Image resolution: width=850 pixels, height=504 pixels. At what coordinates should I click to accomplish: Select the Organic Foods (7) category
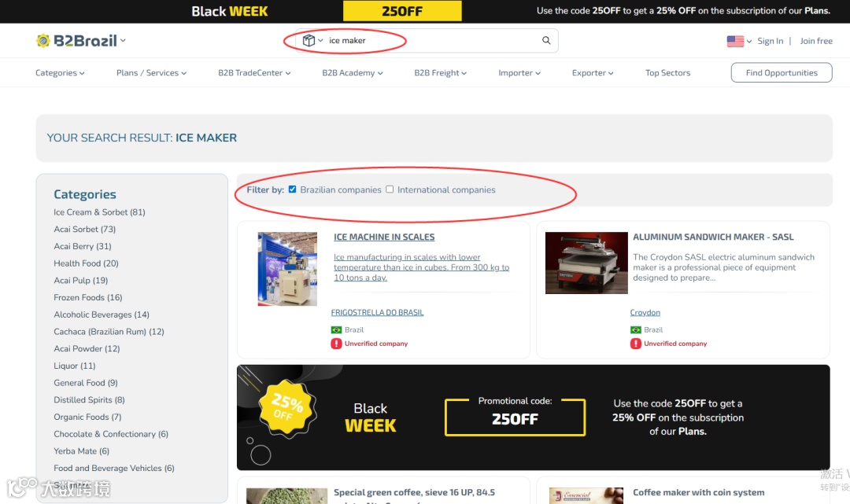(x=87, y=417)
